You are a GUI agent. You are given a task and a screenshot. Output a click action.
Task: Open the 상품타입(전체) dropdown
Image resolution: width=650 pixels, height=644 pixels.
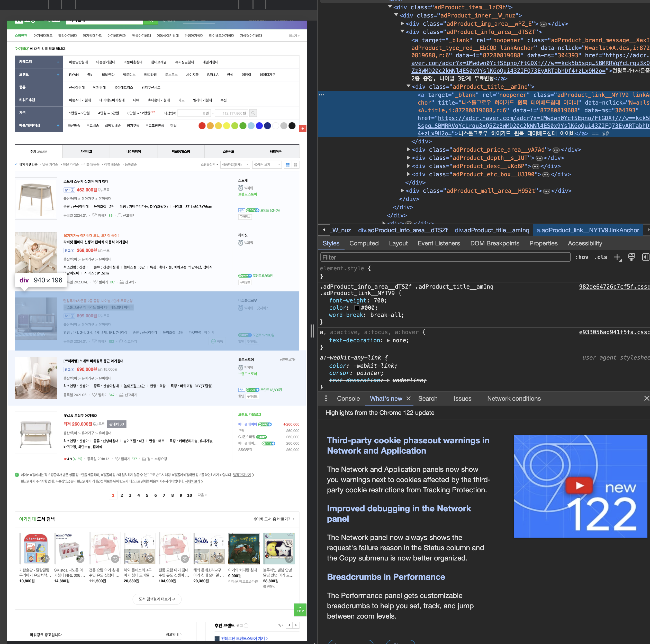[x=235, y=165]
